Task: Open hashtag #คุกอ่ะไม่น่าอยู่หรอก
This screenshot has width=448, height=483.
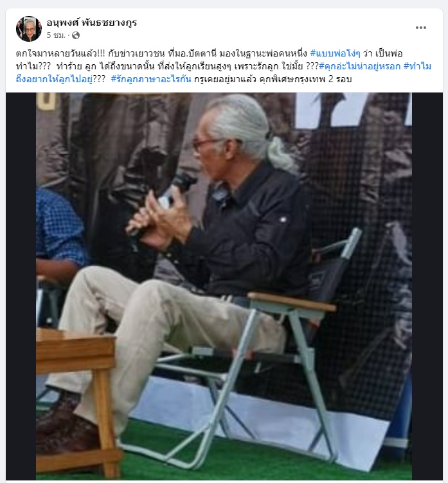Action: (x=359, y=67)
